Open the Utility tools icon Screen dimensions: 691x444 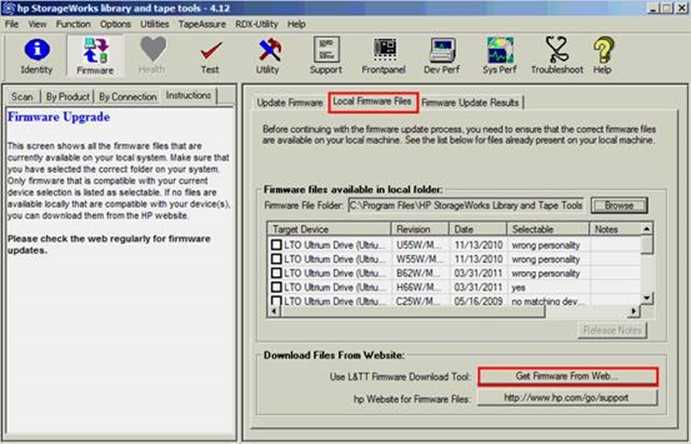tap(268, 56)
